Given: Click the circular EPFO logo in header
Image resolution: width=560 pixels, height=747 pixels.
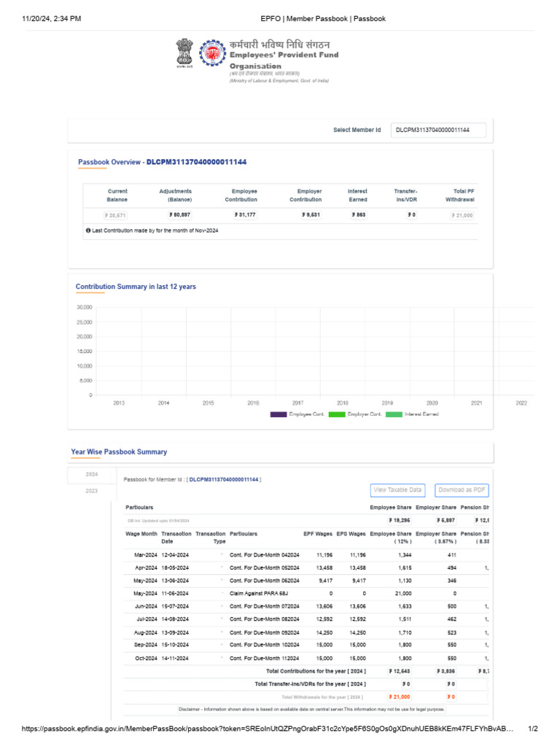Looking at the screenshot, I should pyautogui.click(x=213, y=53).
